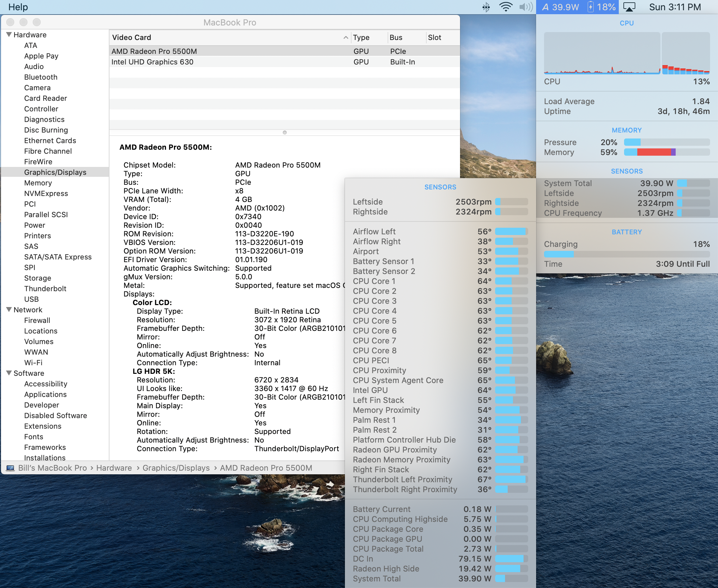This screenshot has width=718, height=588.
Task: Click the clock showing Sun 3:11 PM
Action: click(x=675, y=7)
